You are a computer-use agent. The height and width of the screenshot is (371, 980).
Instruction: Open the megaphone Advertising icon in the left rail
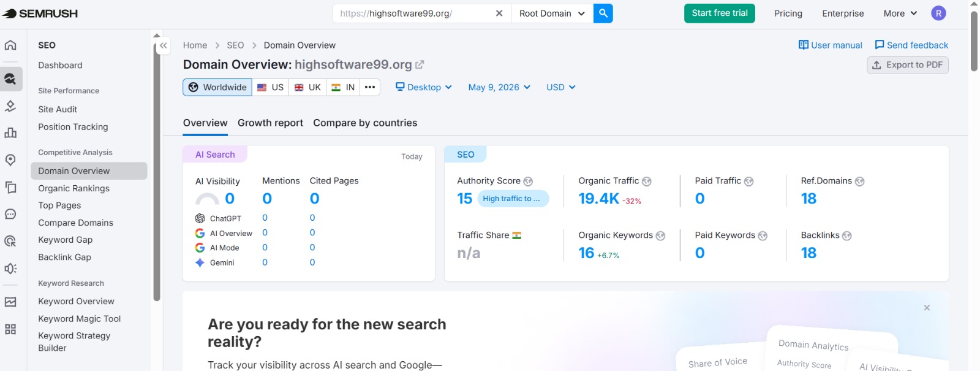tap(10, 269)
